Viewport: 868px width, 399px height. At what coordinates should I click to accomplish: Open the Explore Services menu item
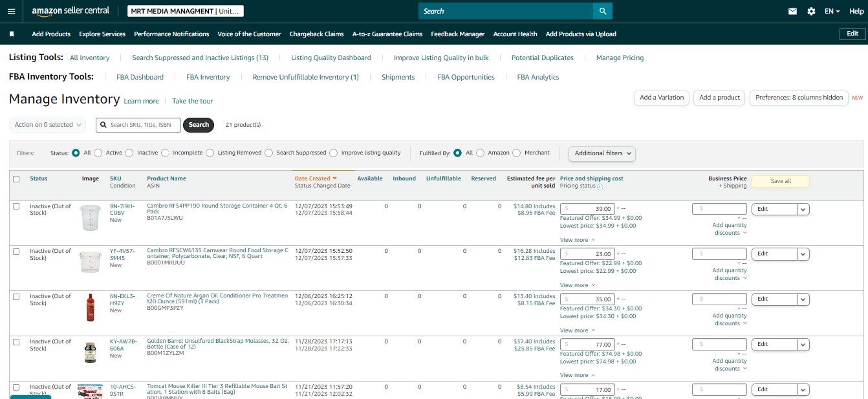tap(102, 34)
